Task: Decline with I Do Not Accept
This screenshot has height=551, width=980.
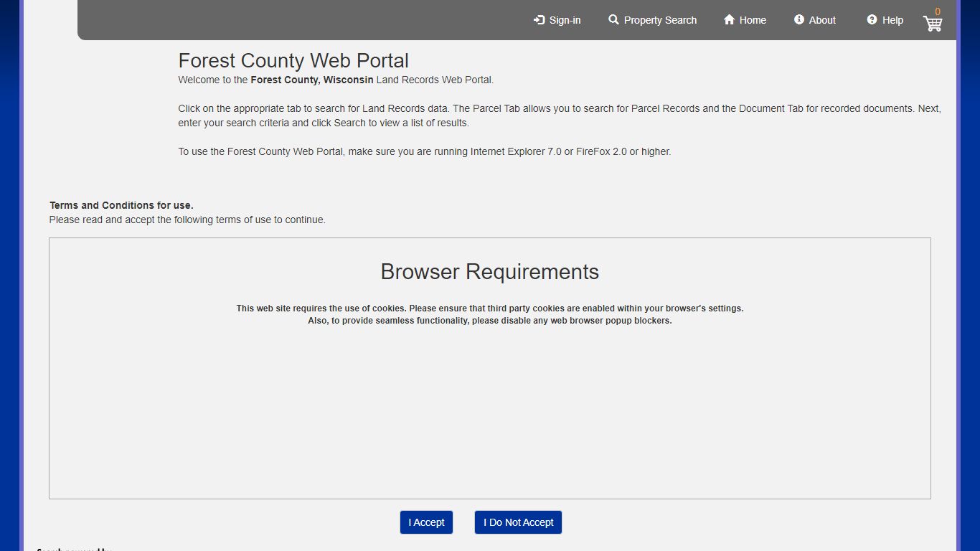Action: tap(518, 522)
